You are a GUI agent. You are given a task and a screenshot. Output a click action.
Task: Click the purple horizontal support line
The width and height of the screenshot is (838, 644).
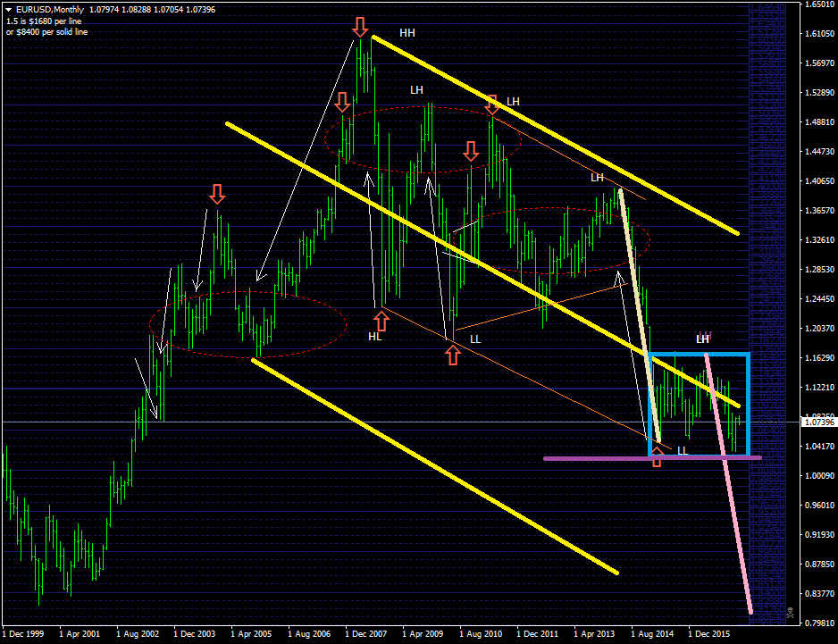tap(599, 458)
